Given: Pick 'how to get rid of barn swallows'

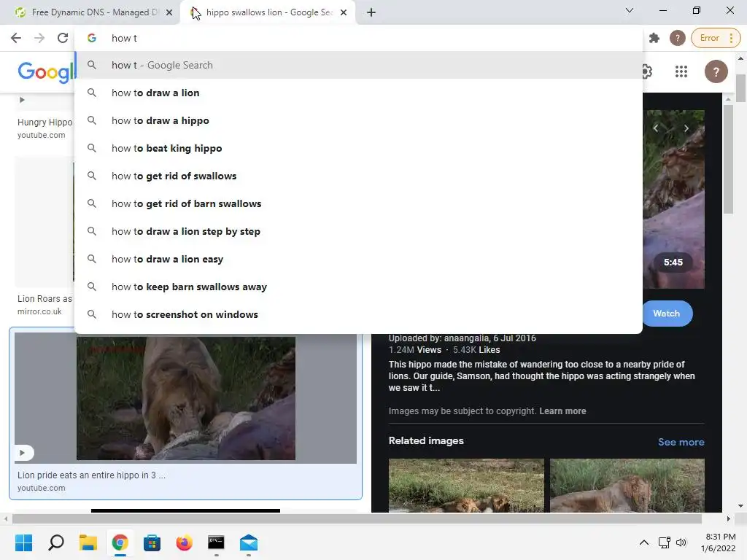Looking at the screenshot, I should (x=358, y=203).
